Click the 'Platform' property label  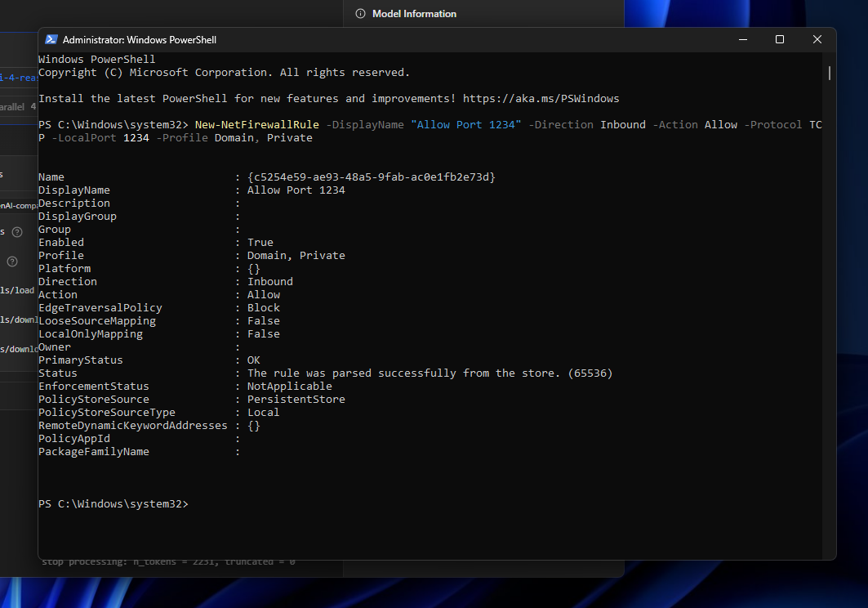(x=65, y=269)
